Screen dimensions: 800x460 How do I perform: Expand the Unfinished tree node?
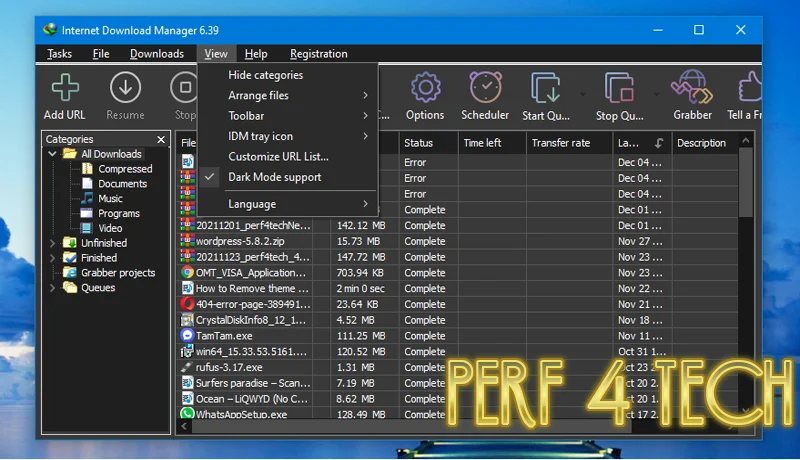52,243
